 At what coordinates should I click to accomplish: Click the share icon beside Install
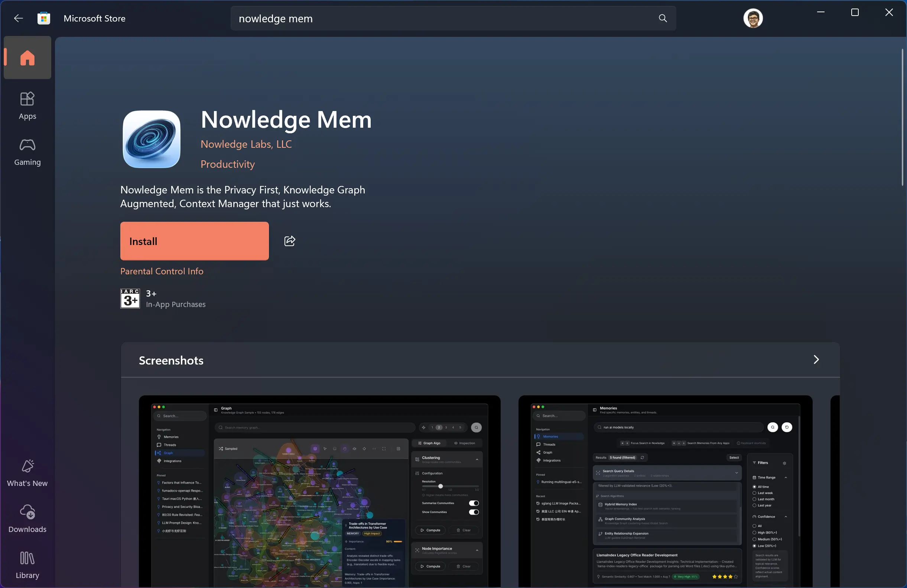click(290, 241)
